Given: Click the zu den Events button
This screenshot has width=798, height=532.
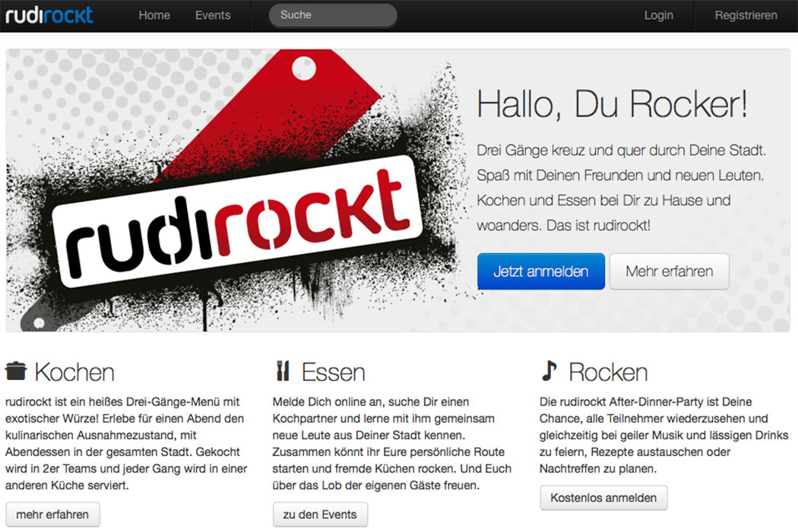Looking at the screenshot, I should [320, 515].
